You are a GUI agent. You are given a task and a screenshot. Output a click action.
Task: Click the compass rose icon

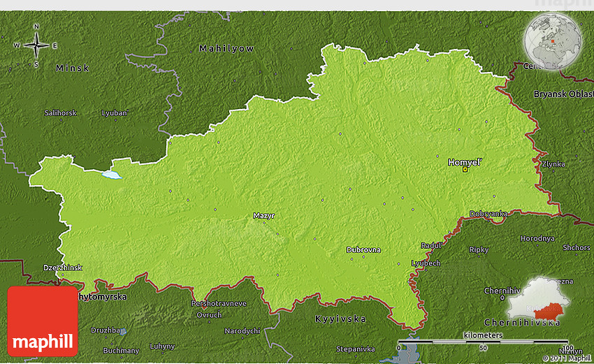[36, 46]
